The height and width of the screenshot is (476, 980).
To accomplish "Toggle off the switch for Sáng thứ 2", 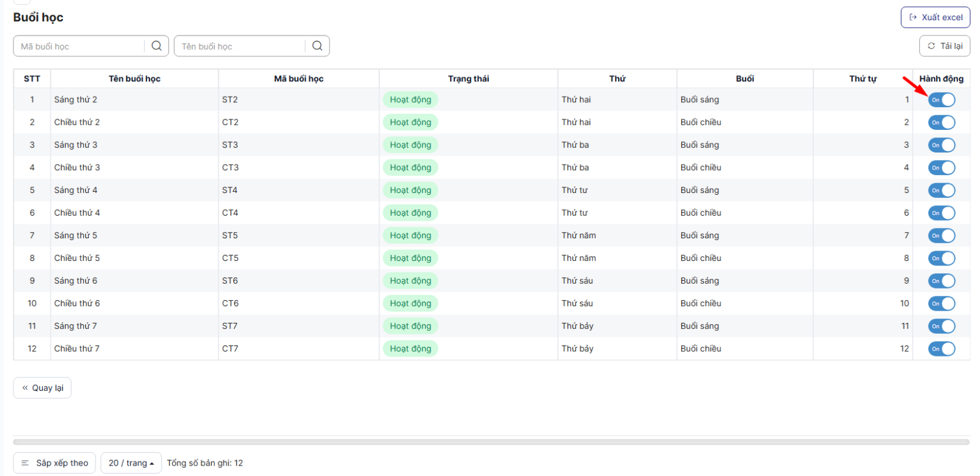I will coord(941,100).
